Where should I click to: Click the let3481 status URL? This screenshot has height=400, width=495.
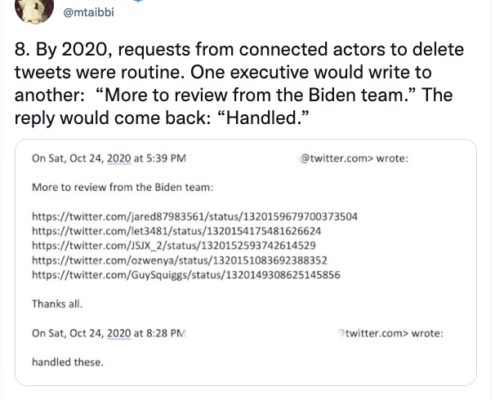[x=177, y=231]
